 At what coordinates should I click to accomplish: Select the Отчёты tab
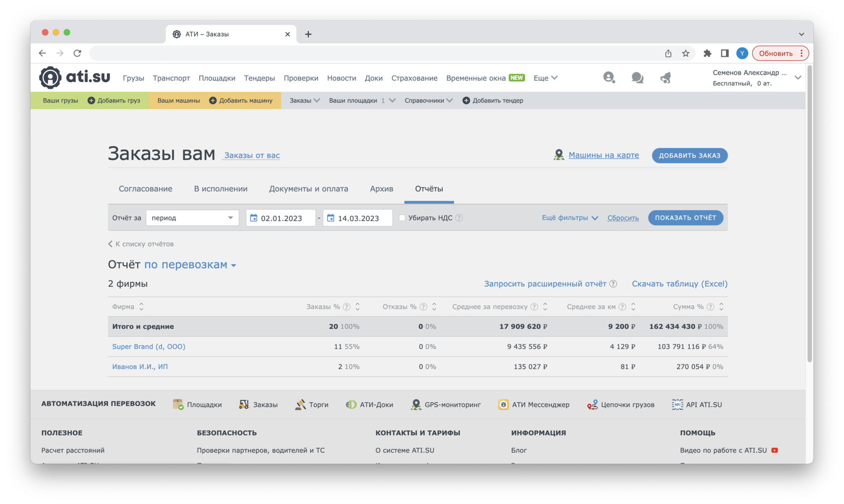pos(429,189)
